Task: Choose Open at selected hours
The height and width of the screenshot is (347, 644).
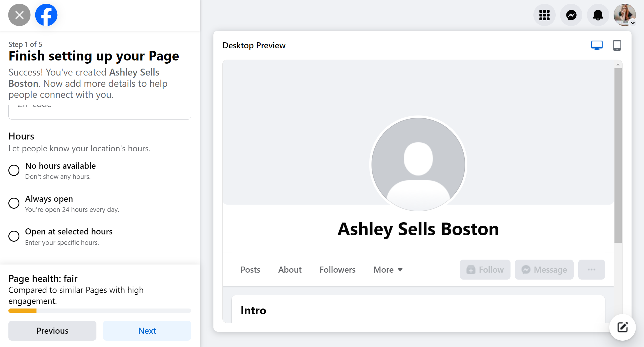Action: tap(14, 236)
